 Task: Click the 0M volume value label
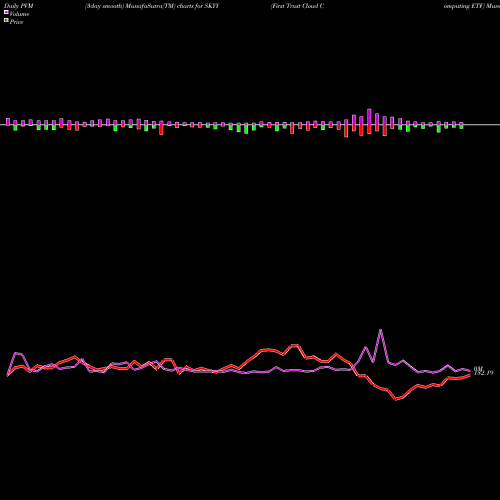[478, 368]
